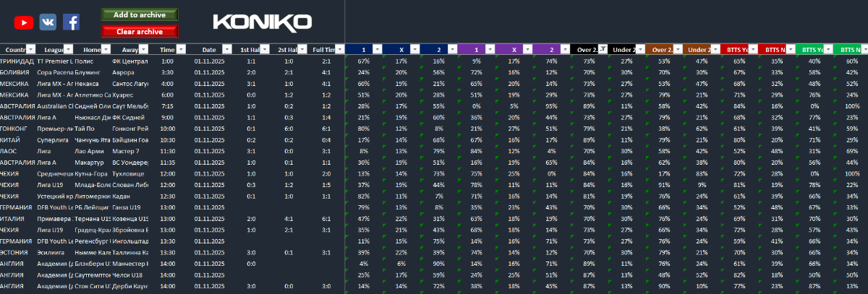
Task: Open the Home column filter dropdown
Action: pos(106,50)
